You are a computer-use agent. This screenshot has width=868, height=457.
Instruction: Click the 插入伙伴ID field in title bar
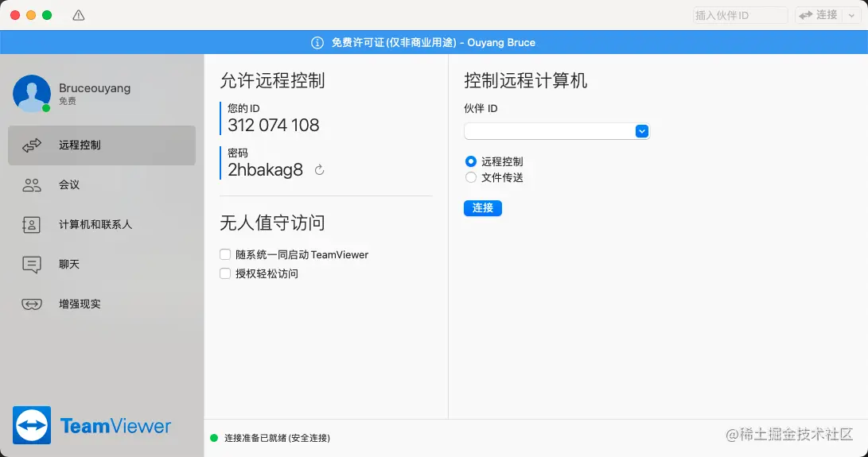[x=740, y=15]
